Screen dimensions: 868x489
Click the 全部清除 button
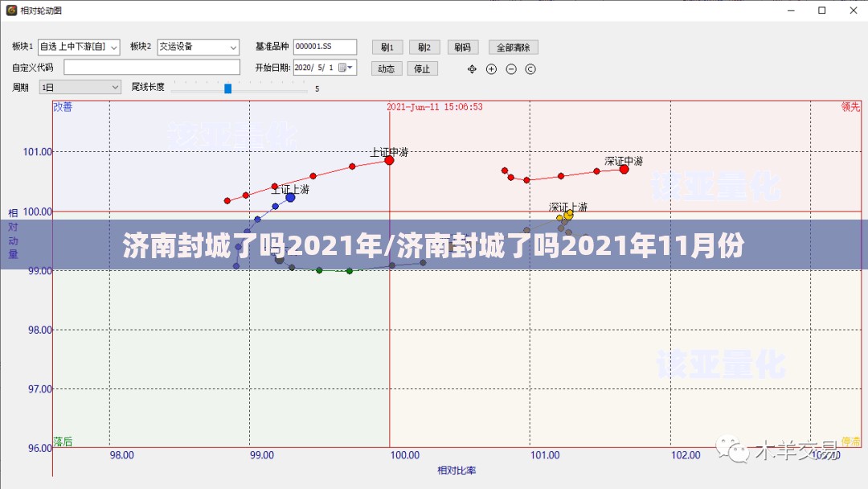(x=512, y=47)
